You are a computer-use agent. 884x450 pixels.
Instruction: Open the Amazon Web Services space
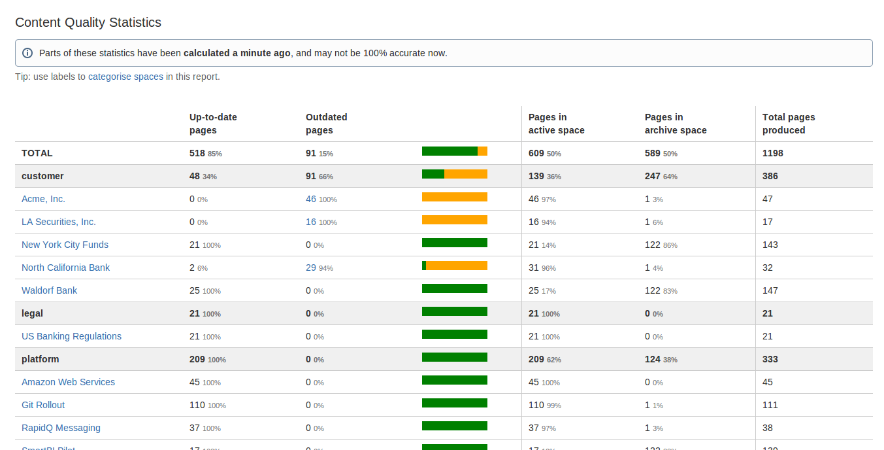click(67, 382)
